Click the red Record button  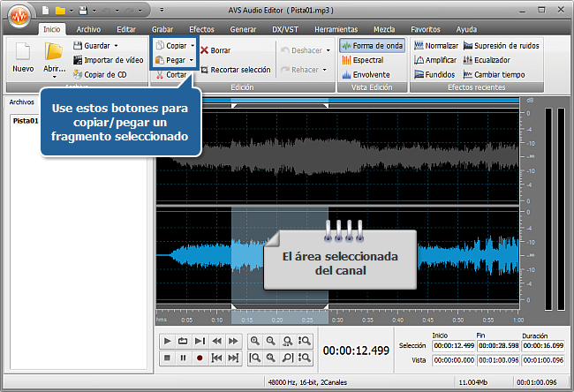click(x=200, y=358)
